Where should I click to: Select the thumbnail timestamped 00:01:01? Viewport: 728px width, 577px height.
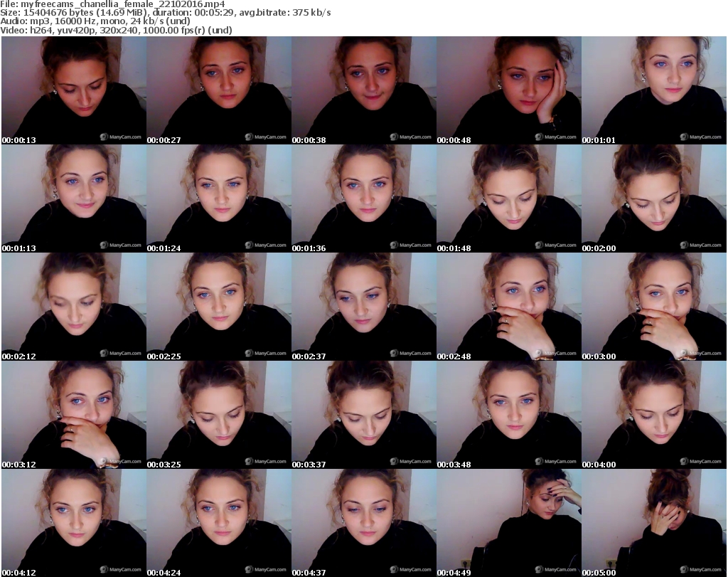[x=654, y=90]
